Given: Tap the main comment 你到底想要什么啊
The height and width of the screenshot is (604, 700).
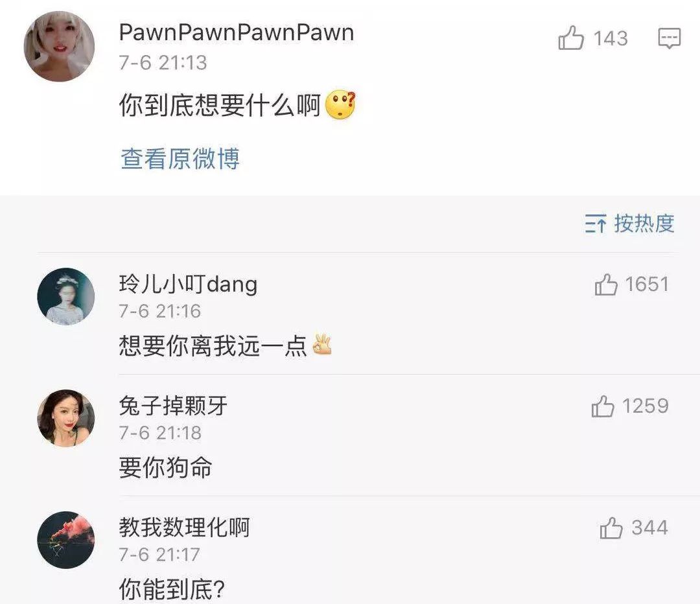Looking at the screenshot, I should coord(220,106).
